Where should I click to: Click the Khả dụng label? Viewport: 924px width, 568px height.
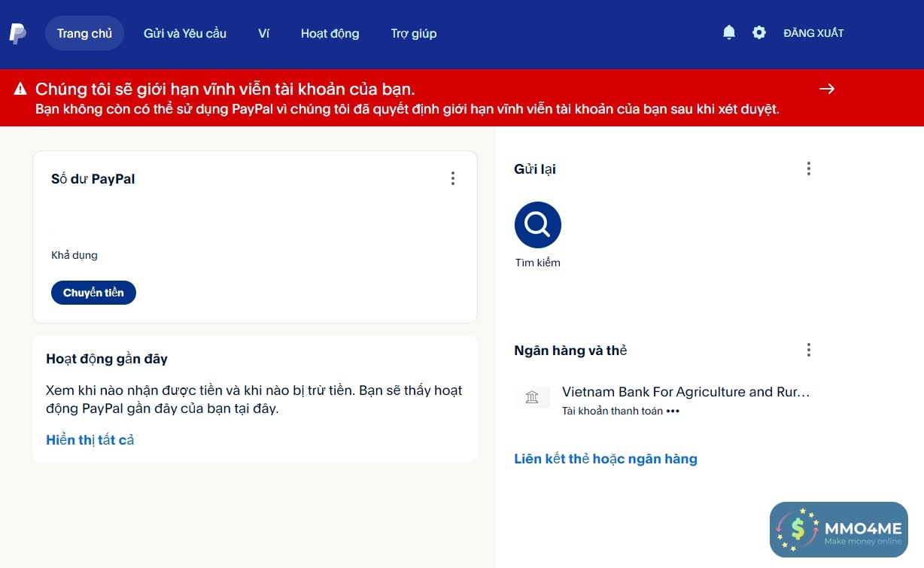coord(74,255)
